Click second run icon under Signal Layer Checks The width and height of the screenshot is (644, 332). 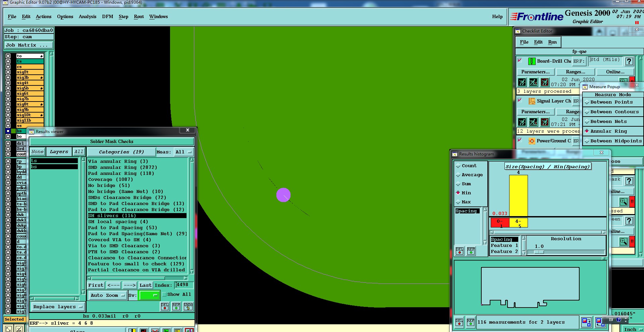(533, 122)
